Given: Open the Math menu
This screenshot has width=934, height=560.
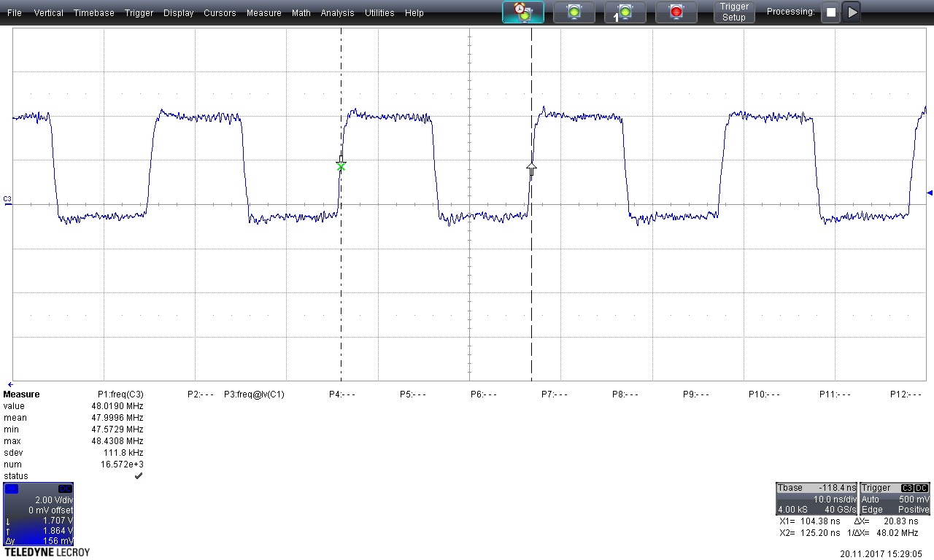Looking at the screenshot, I should pos(301,12).
